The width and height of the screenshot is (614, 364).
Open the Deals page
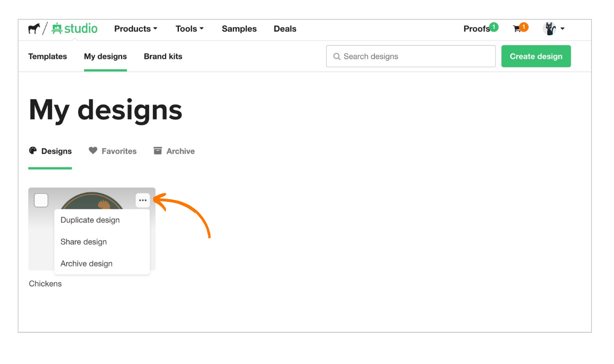click(x=285, y=29)
